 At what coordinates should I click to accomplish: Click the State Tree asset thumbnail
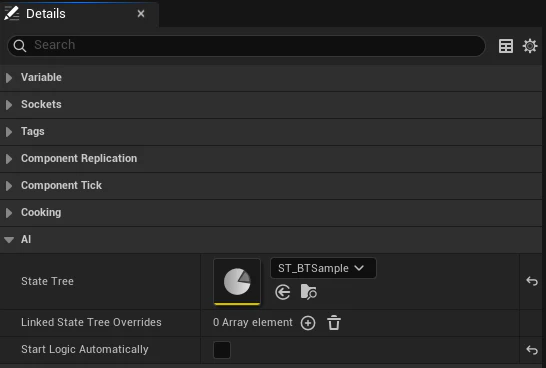coord(237,282)
